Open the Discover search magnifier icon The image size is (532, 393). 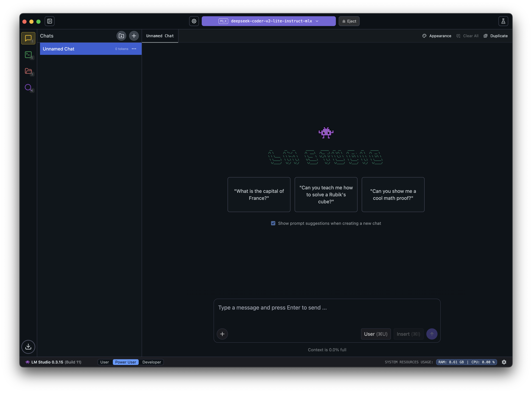(28, 88)
